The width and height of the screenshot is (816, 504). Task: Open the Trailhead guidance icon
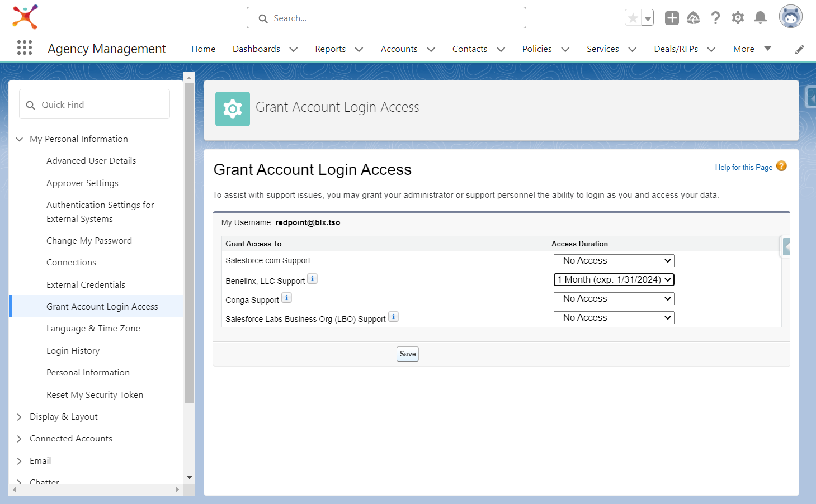point(694,18)
